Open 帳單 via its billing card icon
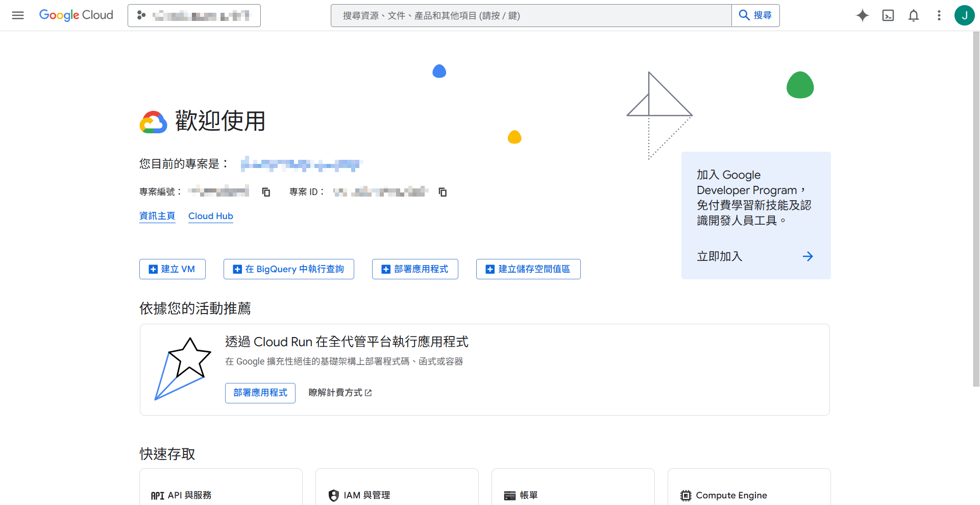980x505 pixels. point(509,495)
